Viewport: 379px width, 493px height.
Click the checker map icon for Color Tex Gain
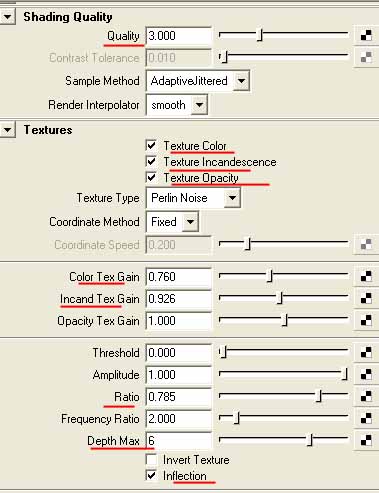click(x=366, y=277)
